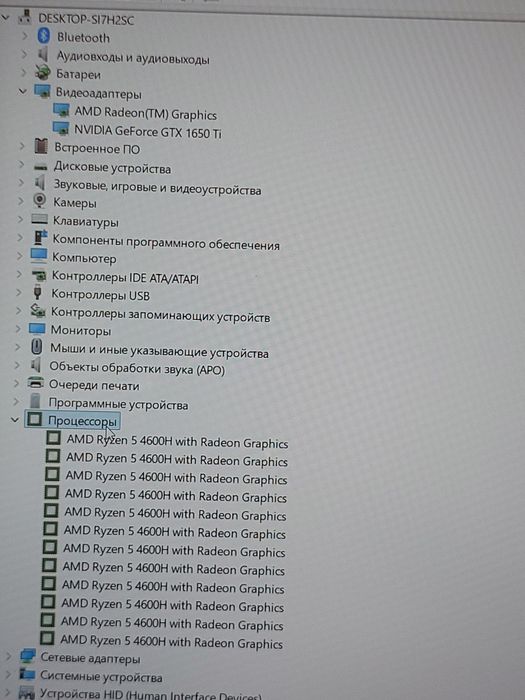Select NVIDIA GeForce GTX 1650 Ti text
The height and width of the screenshot is (700, 525).
point(147,132)
